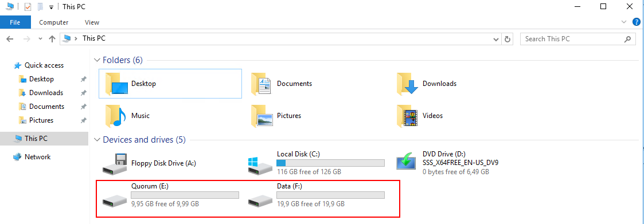The width and height of the screenshot is (644, 224).
Task: Click Data (F:) capacity bar
Action: [331, 195]
